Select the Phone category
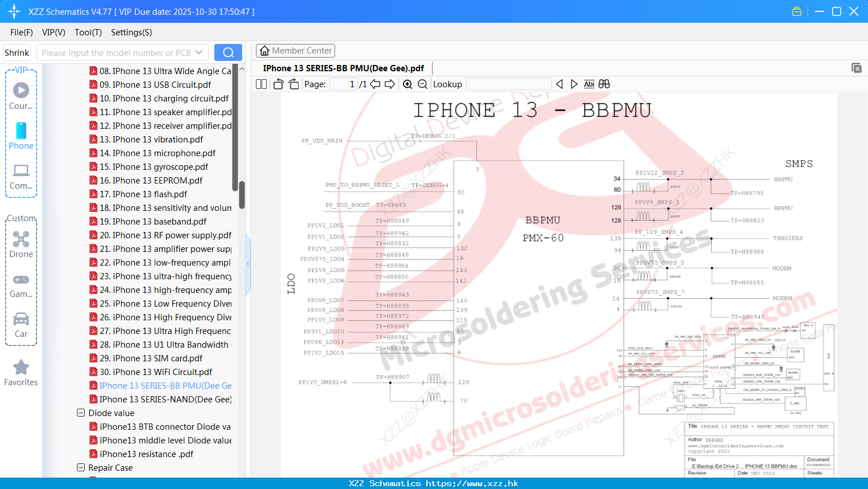Image resolution: width=868 pixels, height=489 pixels. (x=21, y=136)
